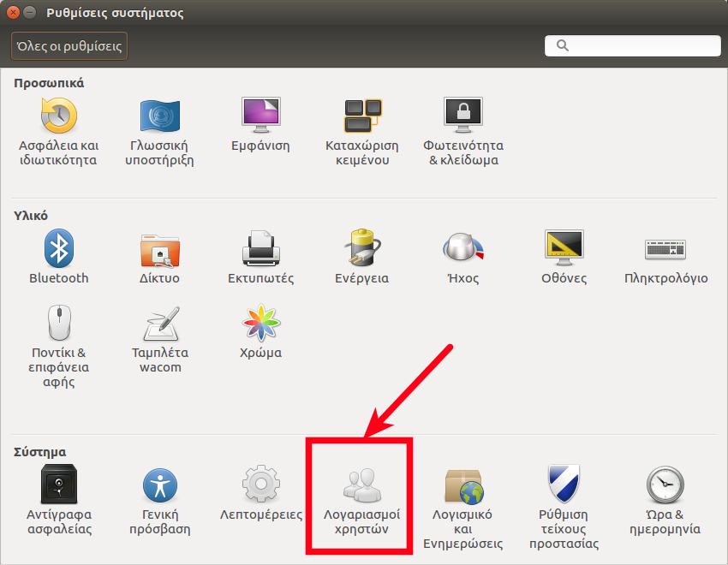Open the Δίκτυο network settings
This screenshot has height=565, width=728.
pyautogui.click(x=159, y=257)
